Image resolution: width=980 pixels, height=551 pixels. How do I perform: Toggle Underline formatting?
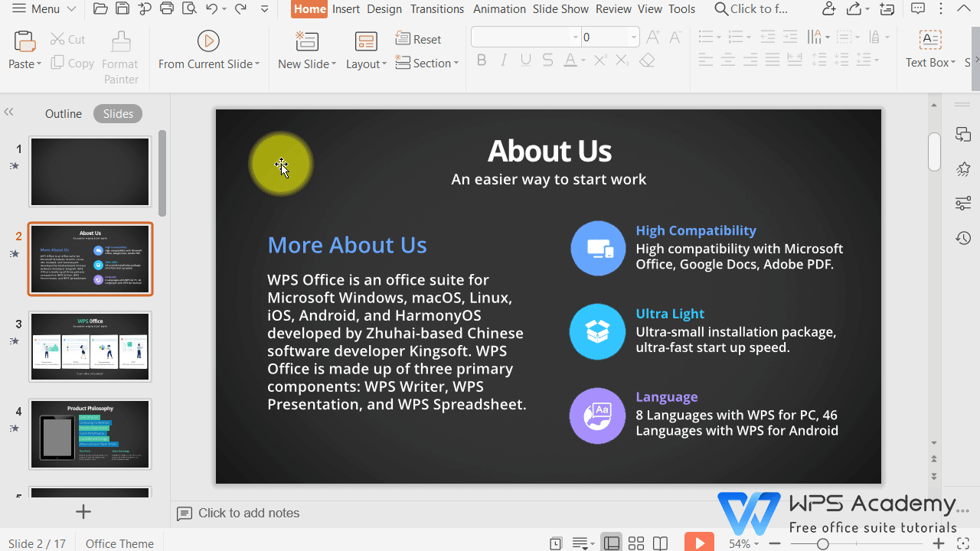[525, 60]
